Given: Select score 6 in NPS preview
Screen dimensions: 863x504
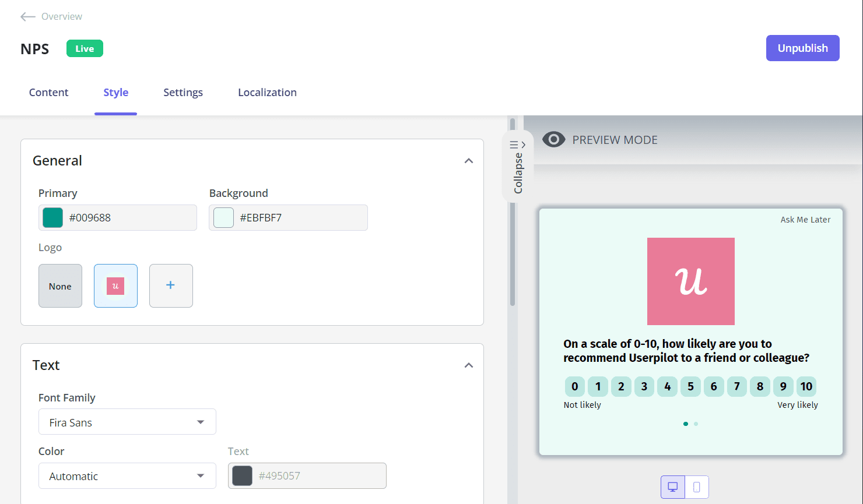Looking at the screenshot, I should 714,386.
